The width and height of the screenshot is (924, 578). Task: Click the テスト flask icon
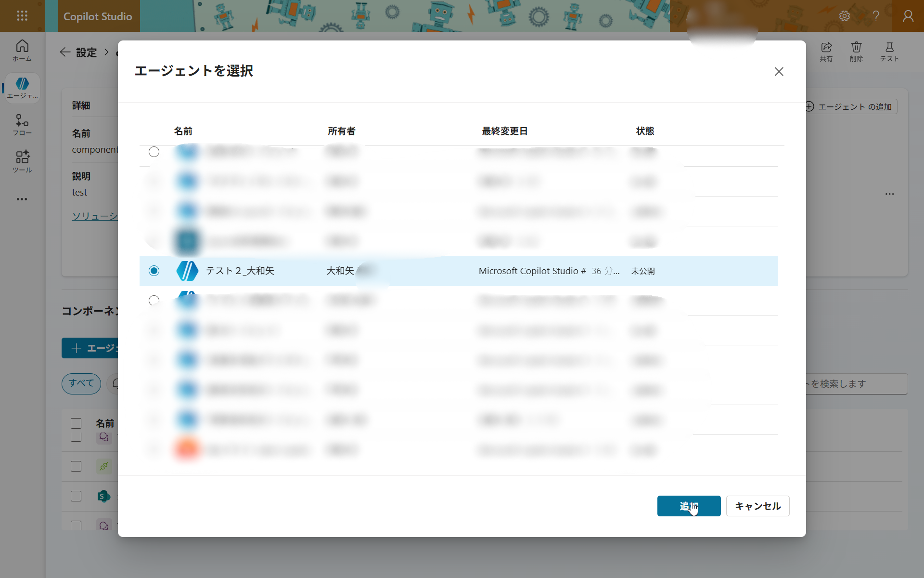pyautogui.click(x=889, y=52)
